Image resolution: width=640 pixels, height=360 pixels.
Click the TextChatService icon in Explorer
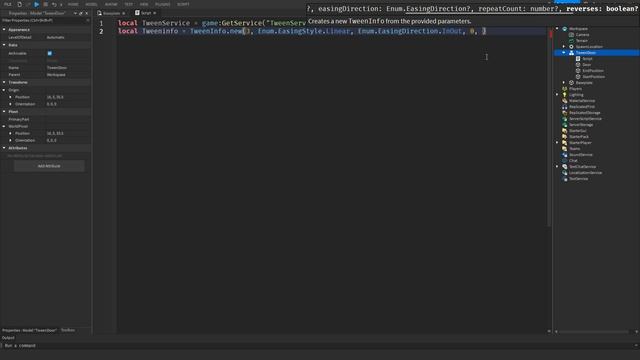pos(565,167)
